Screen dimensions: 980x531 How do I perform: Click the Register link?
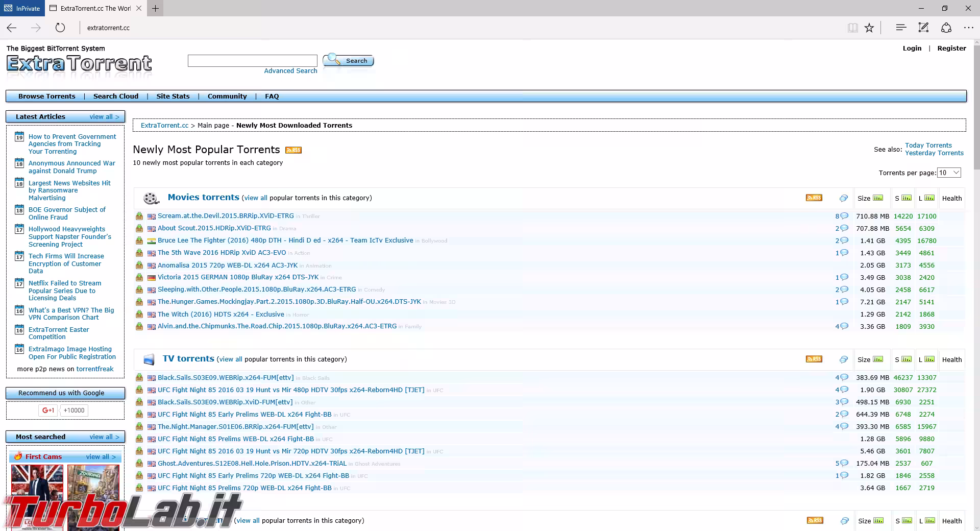951,49
